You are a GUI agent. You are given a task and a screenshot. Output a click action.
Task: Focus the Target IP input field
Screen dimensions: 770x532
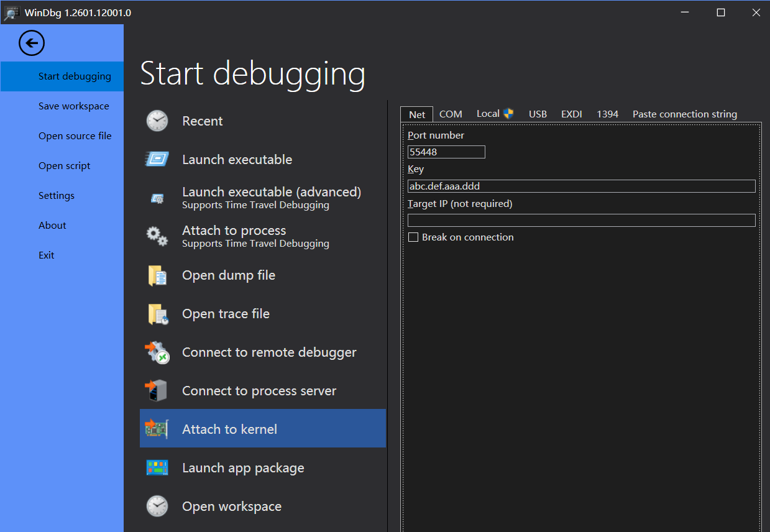pyautogui.click(x=582, y=220)
